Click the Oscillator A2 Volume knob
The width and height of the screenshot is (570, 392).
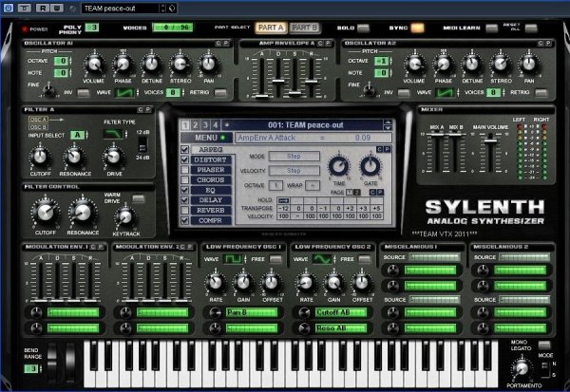(x=414, y=65)
